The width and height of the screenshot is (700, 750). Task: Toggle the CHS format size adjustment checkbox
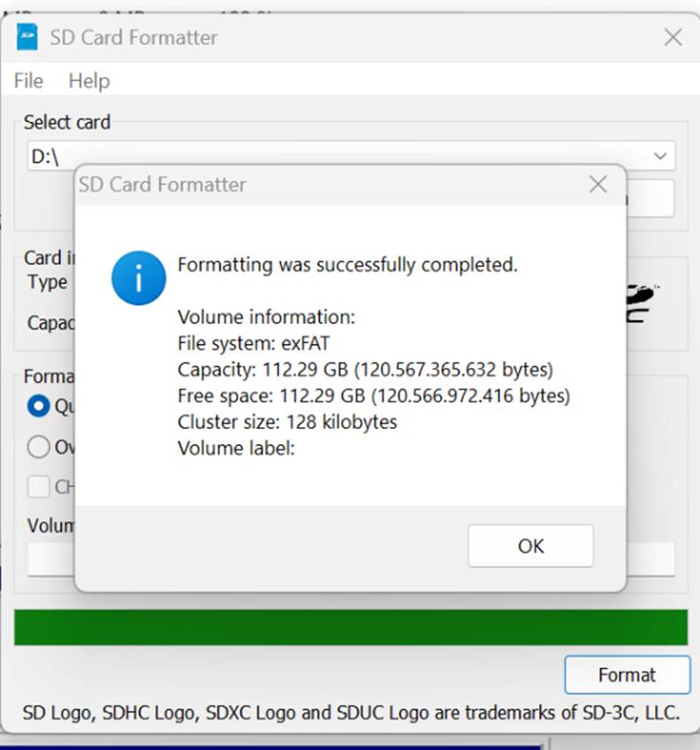point(38,486)
